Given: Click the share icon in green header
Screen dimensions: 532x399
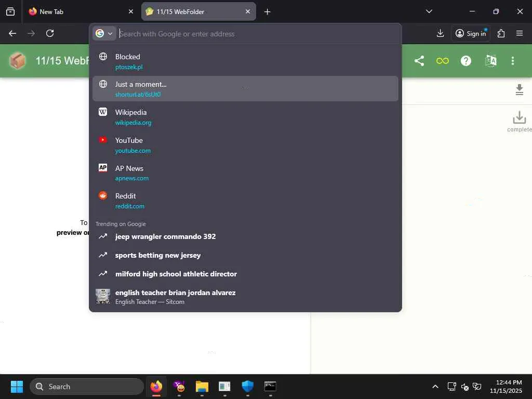Looking at the screenshot, I should click(x=419, y=61).
